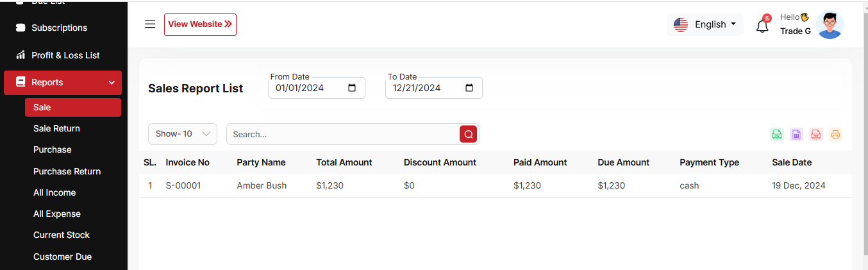Expand the Show-10 rows dropdown
This screenshot has width=868, height=270.
pyautogui.click(x=183, y=134)
